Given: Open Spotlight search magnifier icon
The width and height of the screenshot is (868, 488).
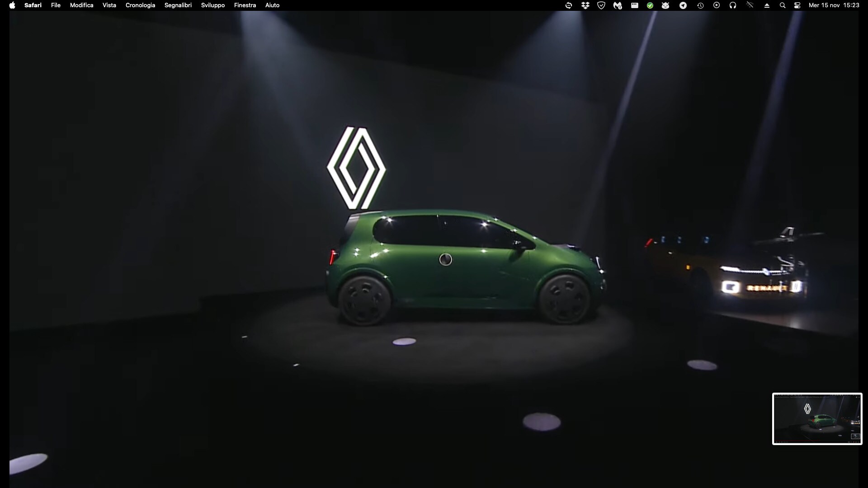Looking at the screenshot, I should (783, 5).
